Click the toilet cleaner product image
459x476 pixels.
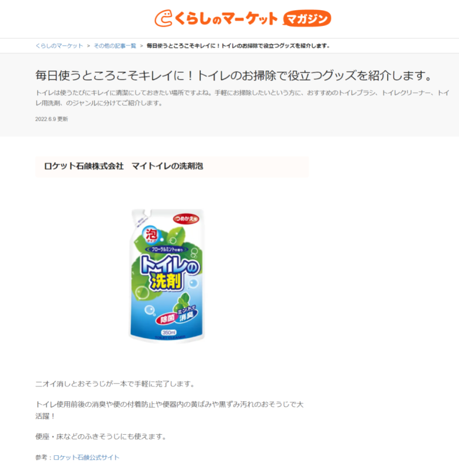click(167, 276)
